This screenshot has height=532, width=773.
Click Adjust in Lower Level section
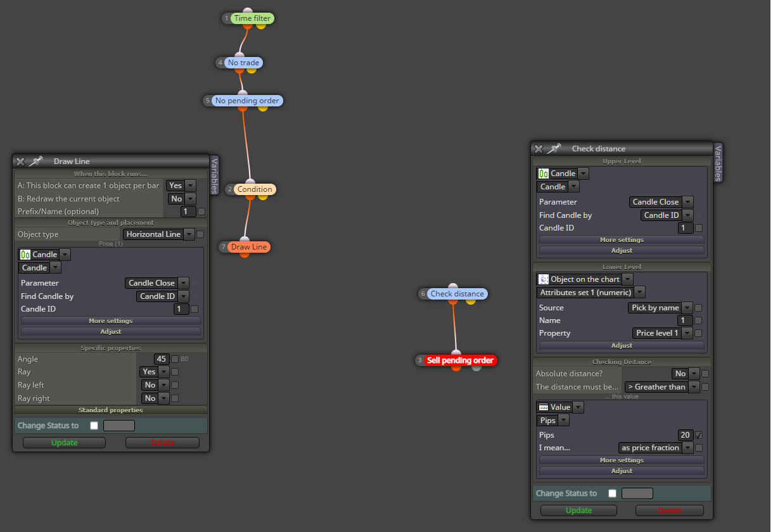[622, 346]
